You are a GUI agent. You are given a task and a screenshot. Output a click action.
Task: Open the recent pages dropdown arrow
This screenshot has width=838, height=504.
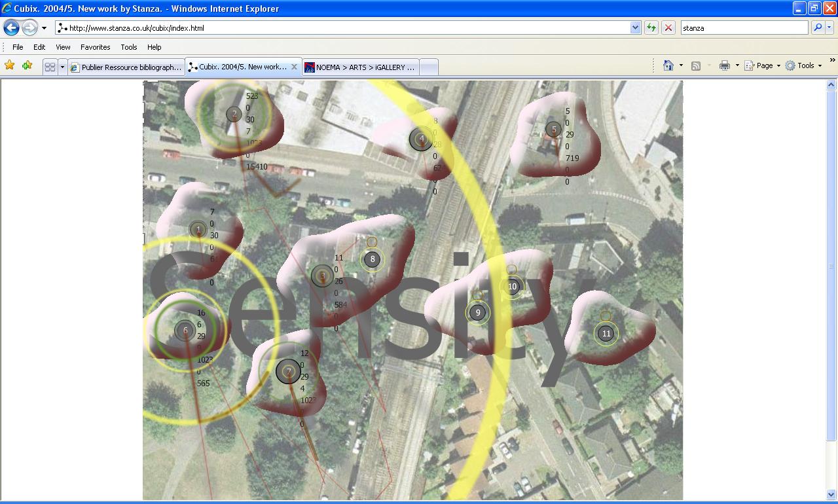pos(44,28)
